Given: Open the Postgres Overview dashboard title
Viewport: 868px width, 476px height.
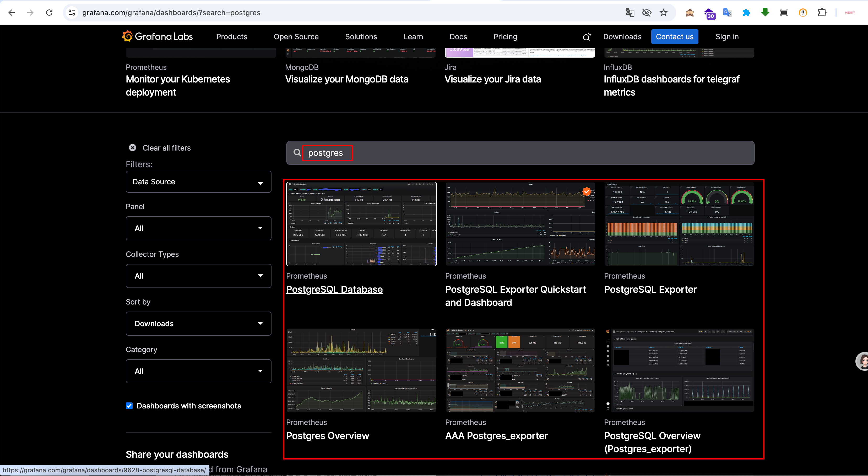Looking at the screenshot, I should tap(328, 436).
